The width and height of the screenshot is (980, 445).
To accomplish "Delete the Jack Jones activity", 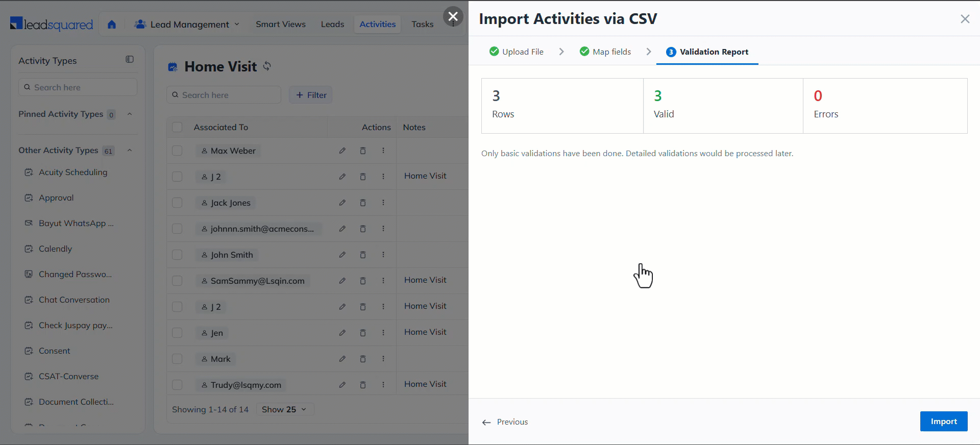I will (x=363, y=203).
